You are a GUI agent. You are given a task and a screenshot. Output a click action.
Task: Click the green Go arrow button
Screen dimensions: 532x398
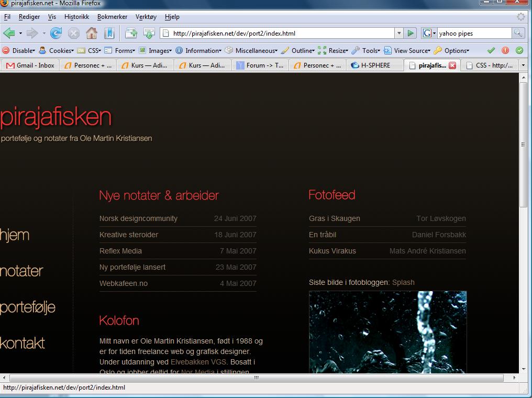point(411,33)
